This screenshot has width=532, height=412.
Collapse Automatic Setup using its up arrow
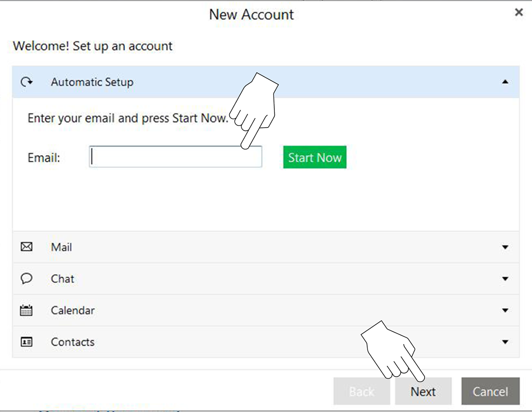click(505, 82)
